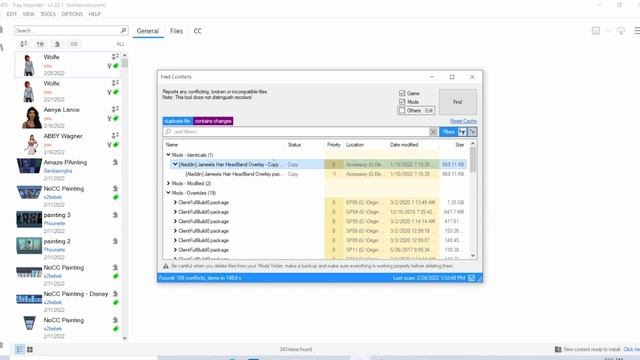Expand the ClientFullBuild0.package row sized 1.25 GB
The width and height of the screenshot is (640, 360).
[x=175, y=202]
